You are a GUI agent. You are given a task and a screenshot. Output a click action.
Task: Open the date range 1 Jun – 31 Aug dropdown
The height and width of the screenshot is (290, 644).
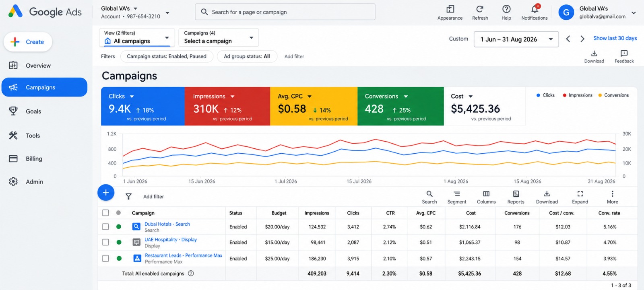pyautogui.click(x=516, y=39)
